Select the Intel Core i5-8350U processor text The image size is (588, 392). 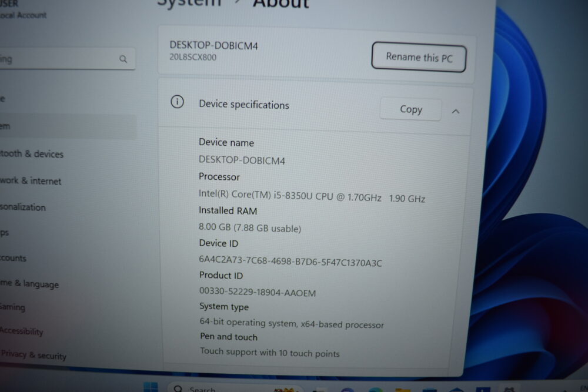312,196
